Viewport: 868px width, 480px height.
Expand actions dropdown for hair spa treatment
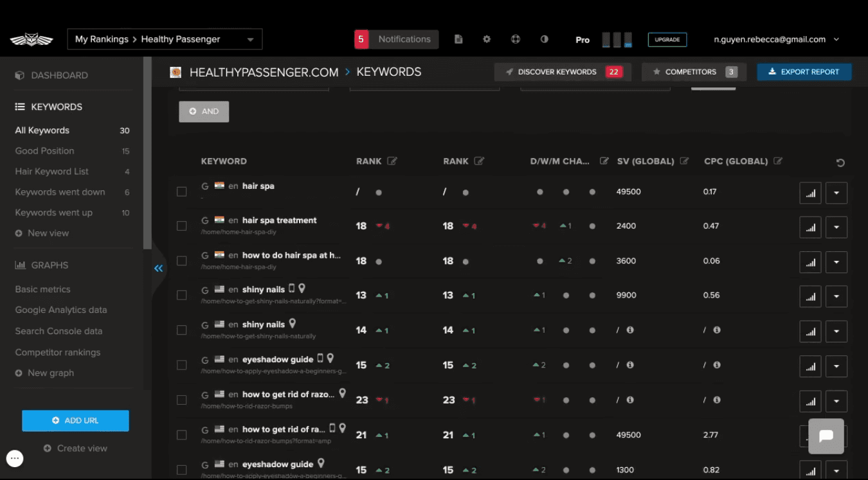click(x=836, y=227)
